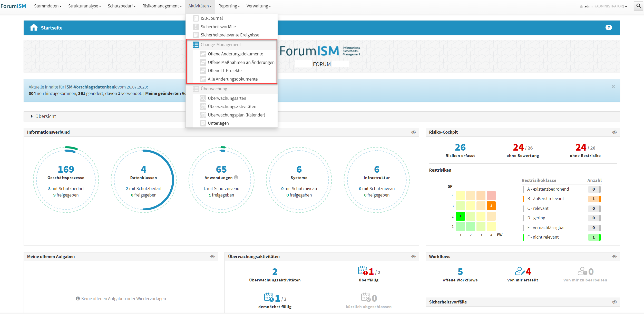Open the ISM-Vorschlagsdatenbank link
This screenshot has height=314, width=644.
pyautogui.click(x=91, y=87)
